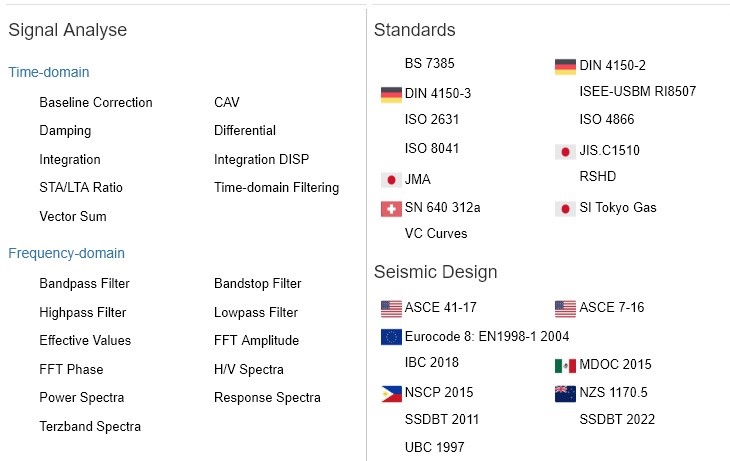
Task: Click the New Zealand flag beside NZS 1170.5
Action: click(x=565, y=393)
